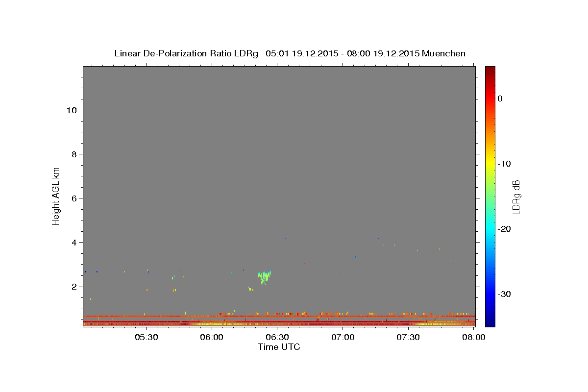The height and width of the screenshot is (392, 588).
Task: Click the 'Time UTC' axis label
Action: pyautogui.click(x=279, y=347)
